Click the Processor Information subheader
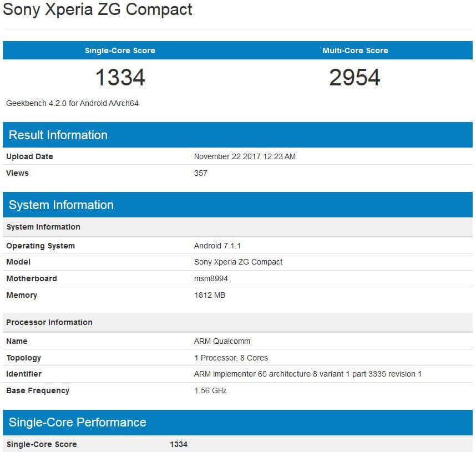This screenshot has height=452, width=476. click(x=237, y=322)
